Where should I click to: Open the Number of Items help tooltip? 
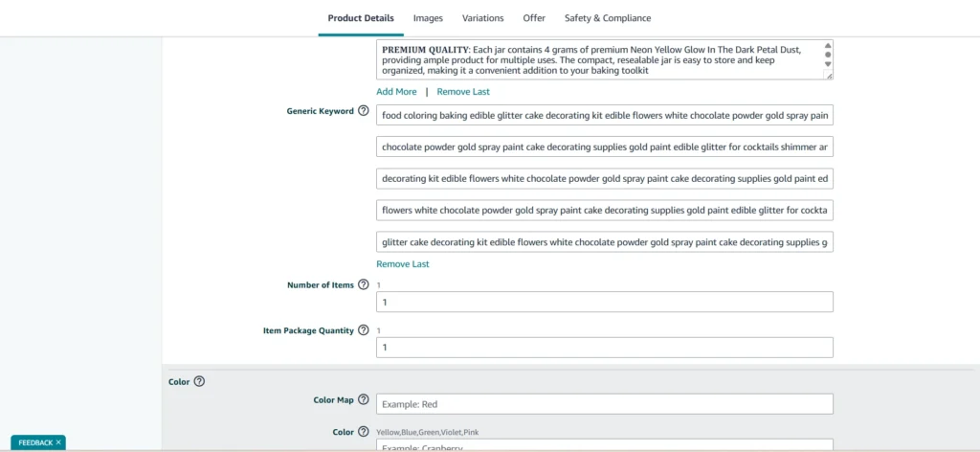click(x=364, y=285)
